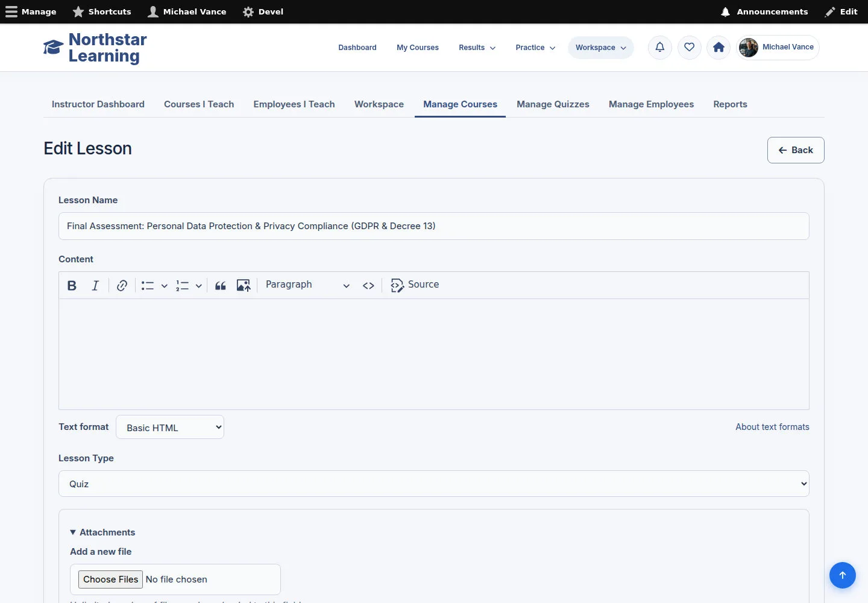Open the Devel gear menu
This screenshot has height=603, width=868.
(263, 11)
